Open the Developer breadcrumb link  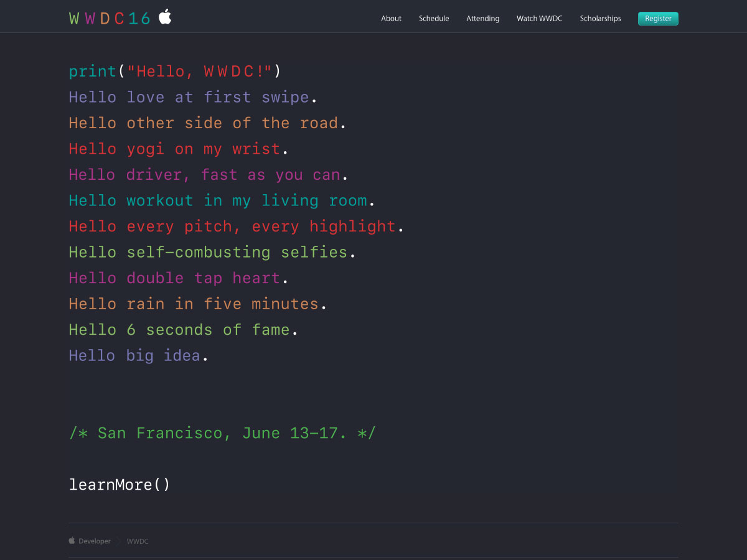(95, 541)
